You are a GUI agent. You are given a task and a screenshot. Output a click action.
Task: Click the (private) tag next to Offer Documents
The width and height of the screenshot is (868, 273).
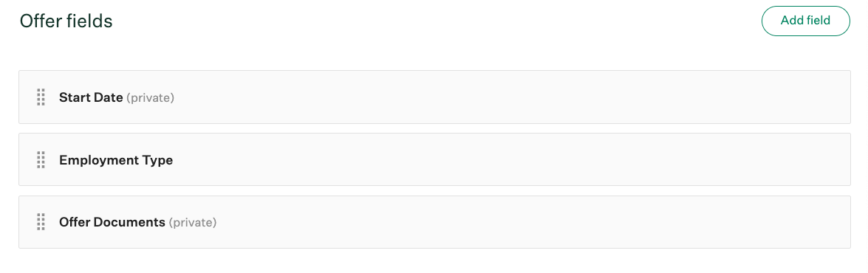pos(193,223)
